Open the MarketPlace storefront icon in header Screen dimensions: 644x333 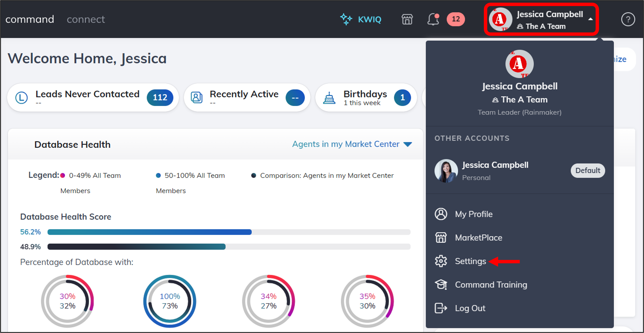click(407, 19)
